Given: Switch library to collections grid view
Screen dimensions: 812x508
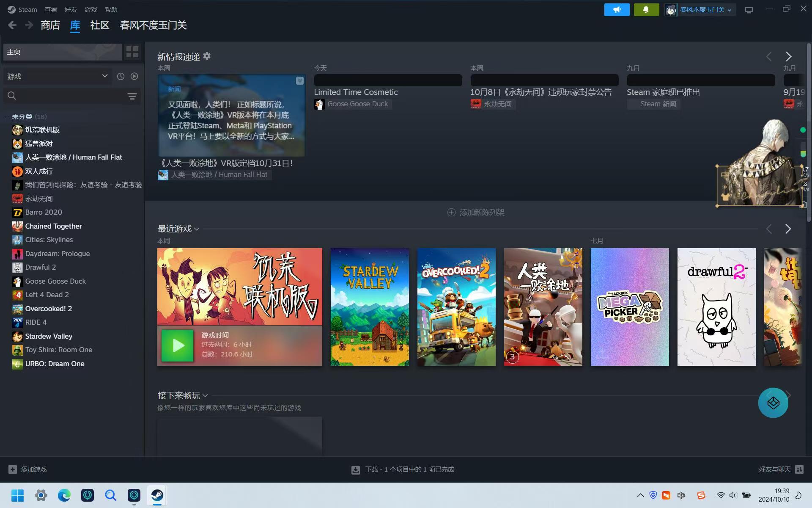Looking at the screenshot, I should click(132, 52).
